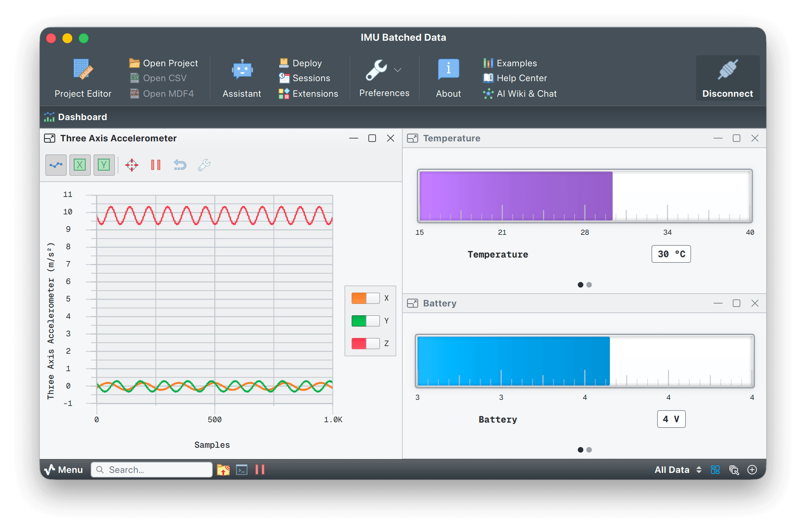Pause the accelerometer plot

[156, 165]
